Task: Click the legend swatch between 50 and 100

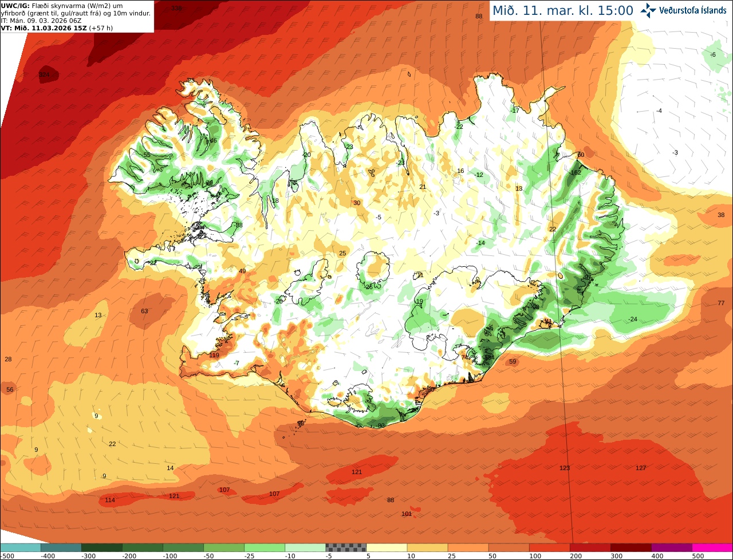Action: (x=509, y=547)
